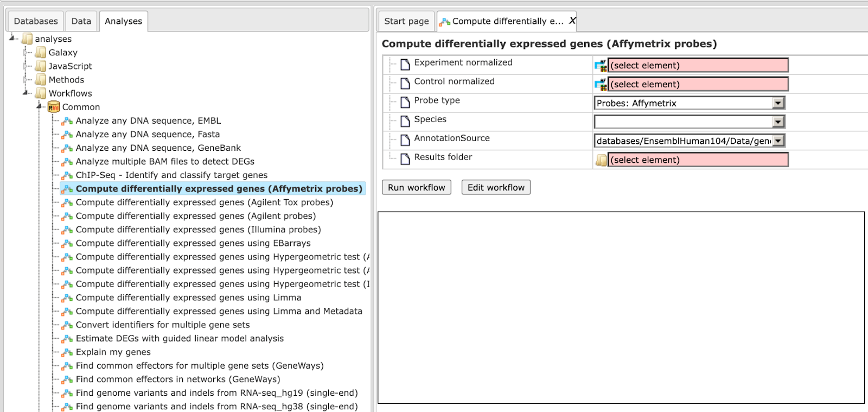Image resolution: width=868 pixels, height=412 pixels.
Task: Click Results folder picker icon
Action: (x=601, y=160)
